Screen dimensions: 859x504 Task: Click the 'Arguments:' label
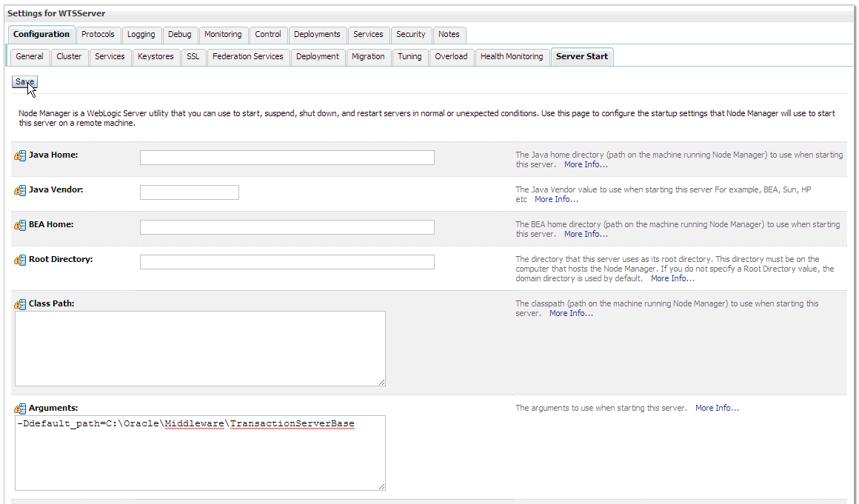coord(53,408)
